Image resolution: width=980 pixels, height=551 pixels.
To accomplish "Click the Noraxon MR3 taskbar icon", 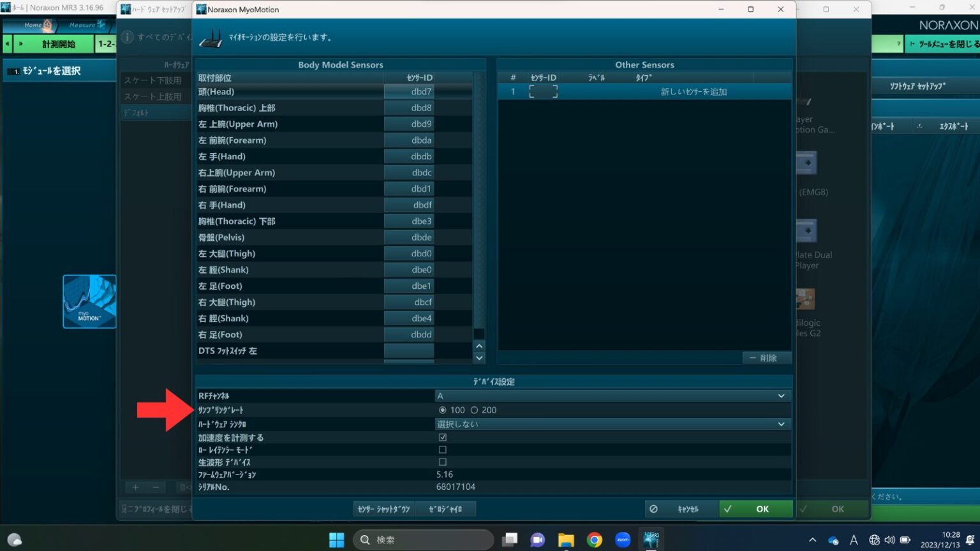I will tap(651, 539).
